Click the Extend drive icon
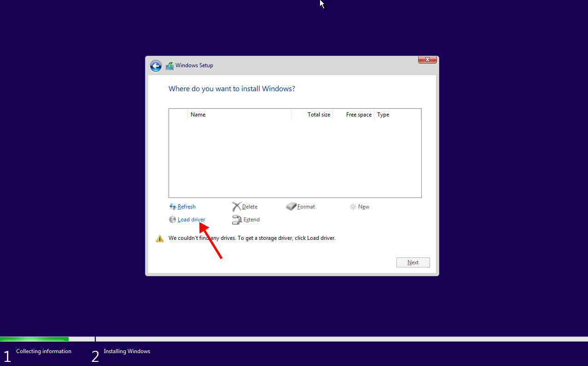Image resolution: width=588 pixels, height=366 pixels. (x=237, y=220)
